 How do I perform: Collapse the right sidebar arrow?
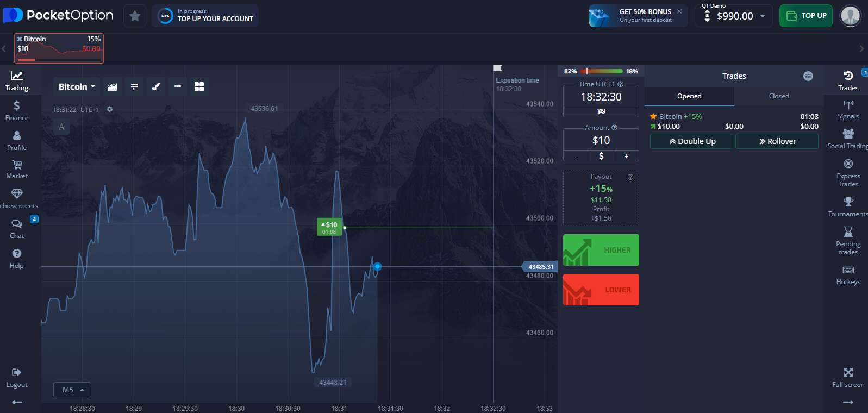coord(848,402)
